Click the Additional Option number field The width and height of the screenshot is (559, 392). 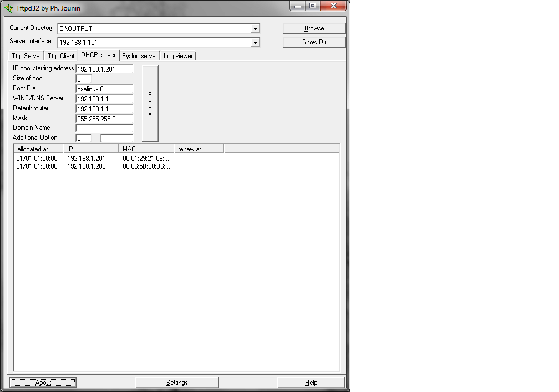click(x=84, y=138)
